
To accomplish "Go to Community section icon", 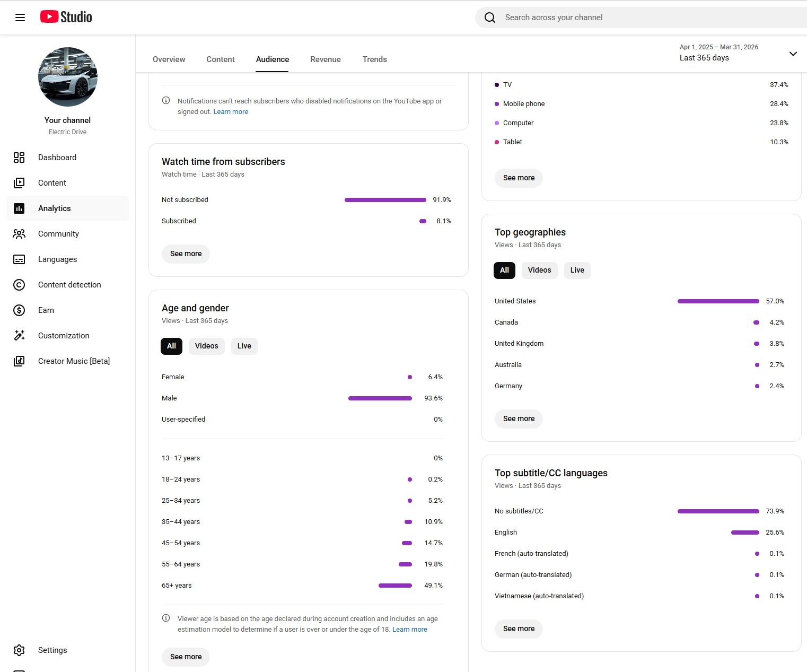I will pyautogui.click(x=19, y=234).
